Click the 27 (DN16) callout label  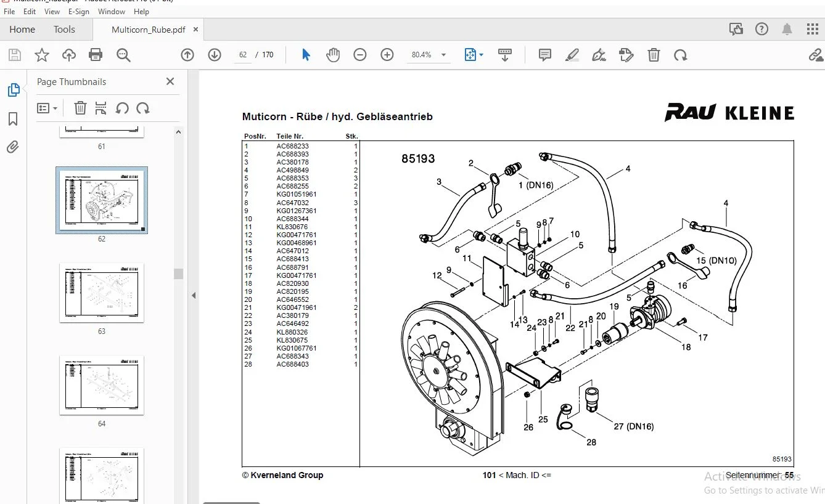[x=633, y=426]
